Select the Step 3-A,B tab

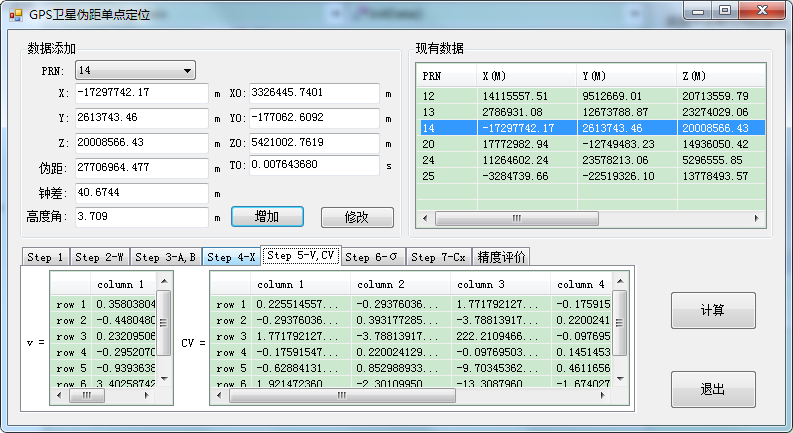[x=166, y=257]
